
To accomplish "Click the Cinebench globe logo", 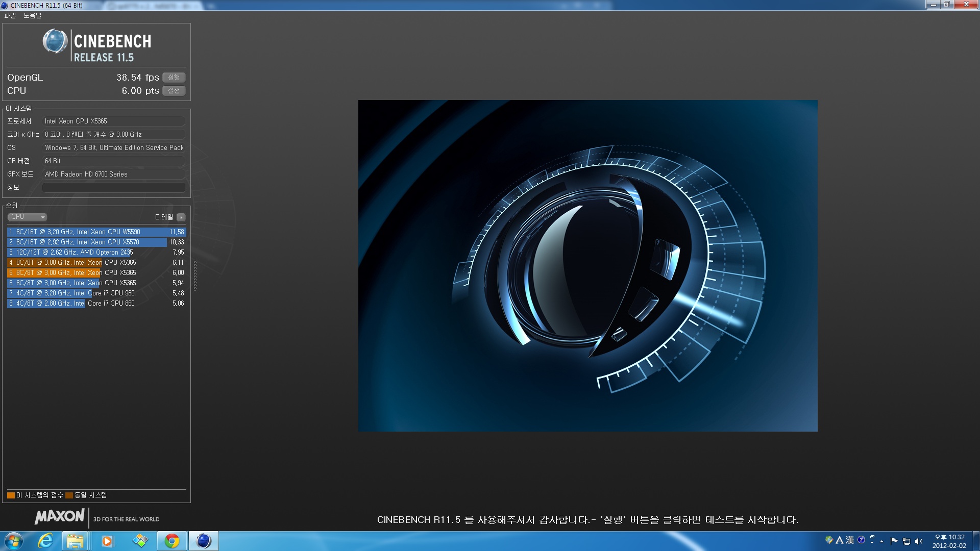I will click(55, 42).
